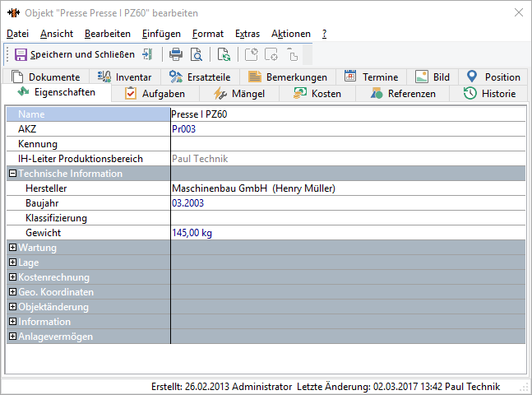Click the Mängel lightning wrench icon
The image size is (532, 395).
tap(220, 94)
